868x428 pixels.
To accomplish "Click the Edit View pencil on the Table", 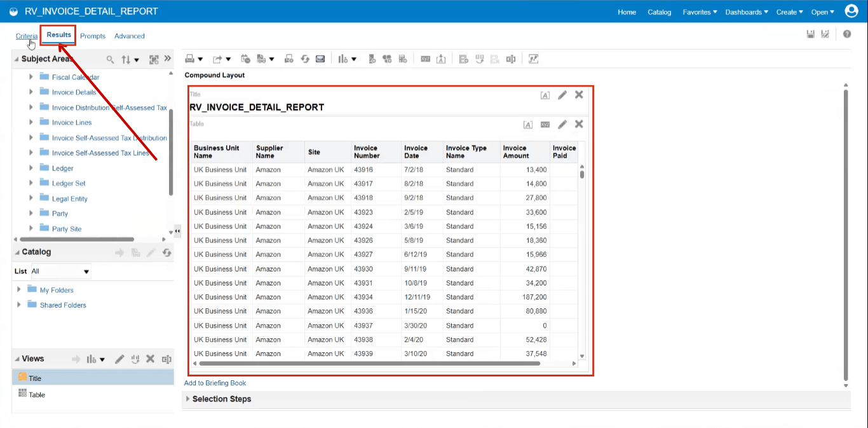I will click(562, 124).
